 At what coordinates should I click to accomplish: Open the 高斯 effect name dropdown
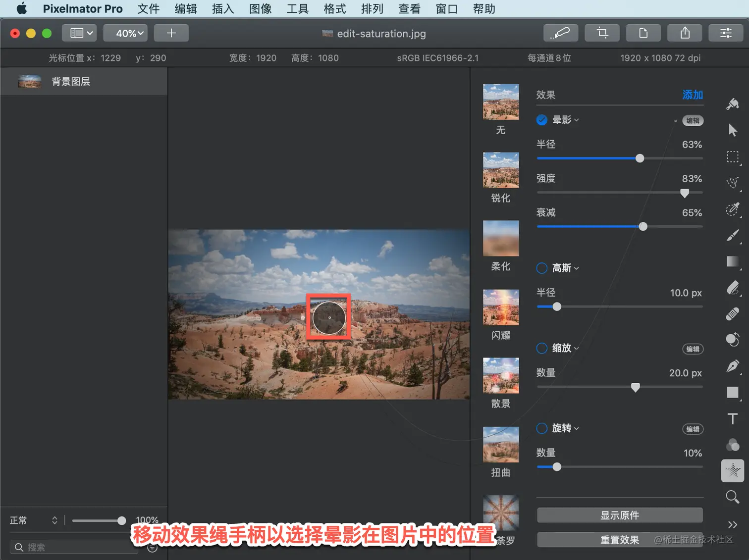566,268
